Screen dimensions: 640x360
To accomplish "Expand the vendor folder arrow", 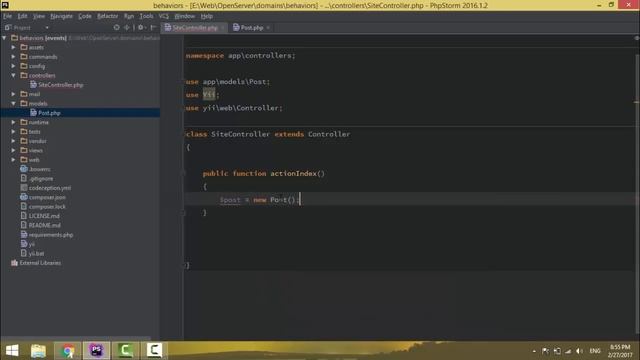I will coord(13,141).
